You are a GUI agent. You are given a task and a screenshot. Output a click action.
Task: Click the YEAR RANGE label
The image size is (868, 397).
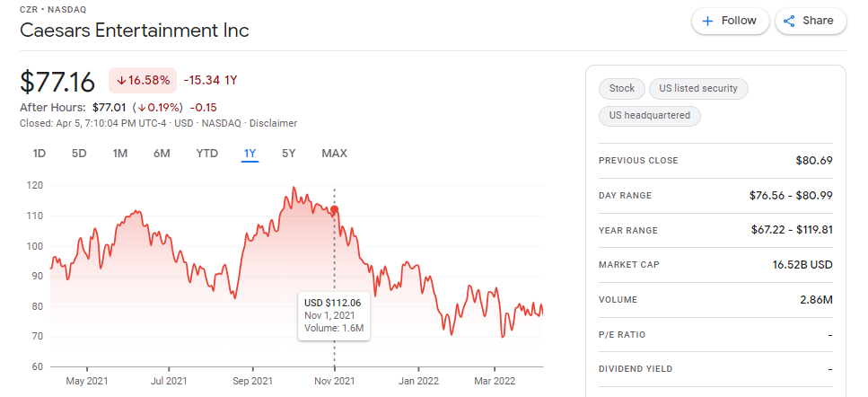pyautogui.click(x=628, y=230)
